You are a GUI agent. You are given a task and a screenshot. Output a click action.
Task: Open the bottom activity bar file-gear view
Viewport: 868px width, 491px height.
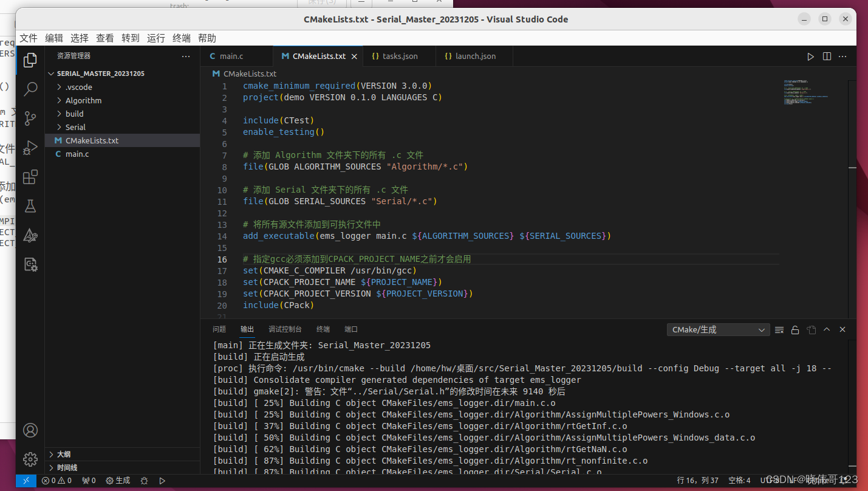pos(30,264)
